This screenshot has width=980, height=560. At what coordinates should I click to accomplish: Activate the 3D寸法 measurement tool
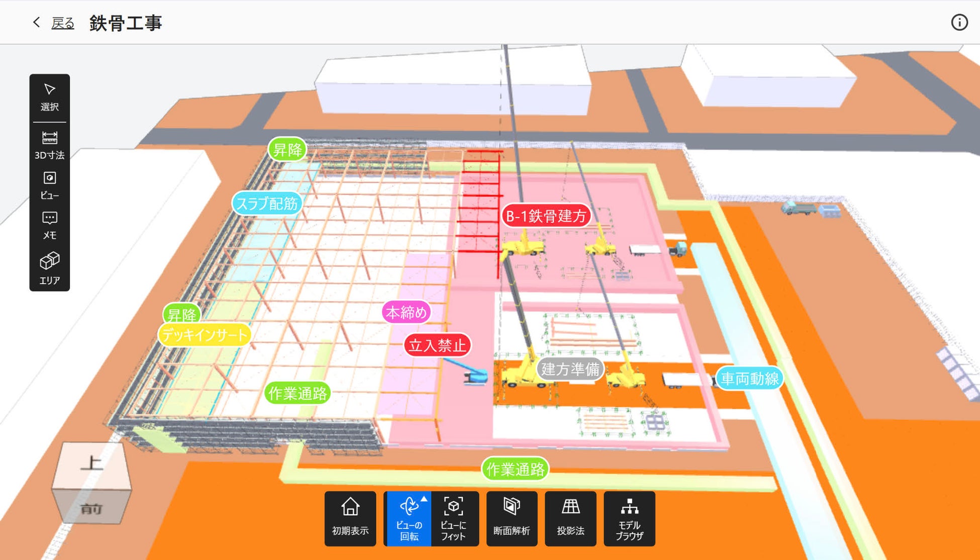click(x=49, y=145)
